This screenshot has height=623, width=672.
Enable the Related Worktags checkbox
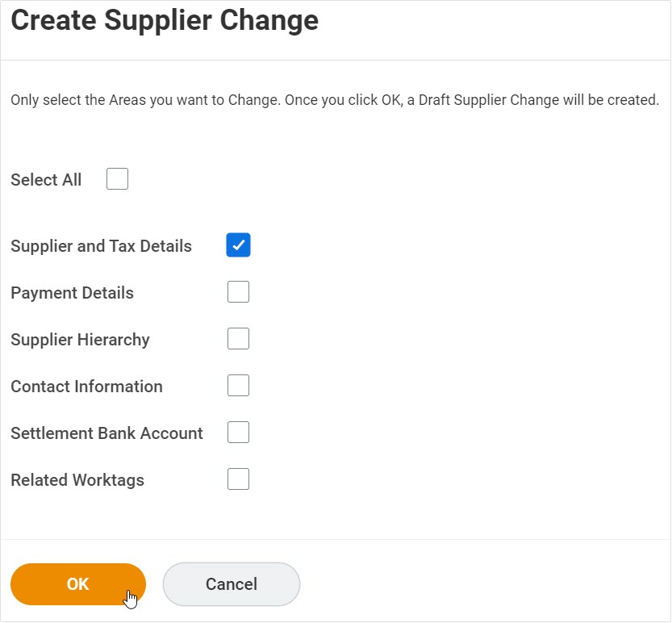click(238, 479)
